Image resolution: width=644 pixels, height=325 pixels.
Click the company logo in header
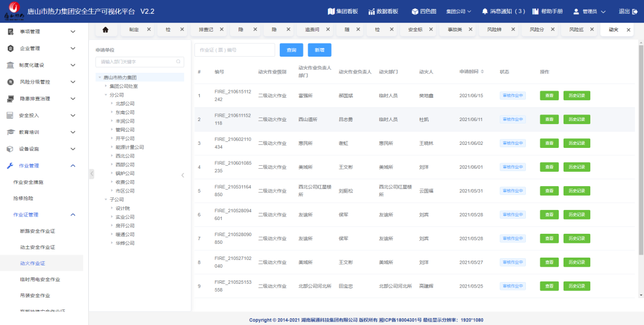tap(14, 10)
